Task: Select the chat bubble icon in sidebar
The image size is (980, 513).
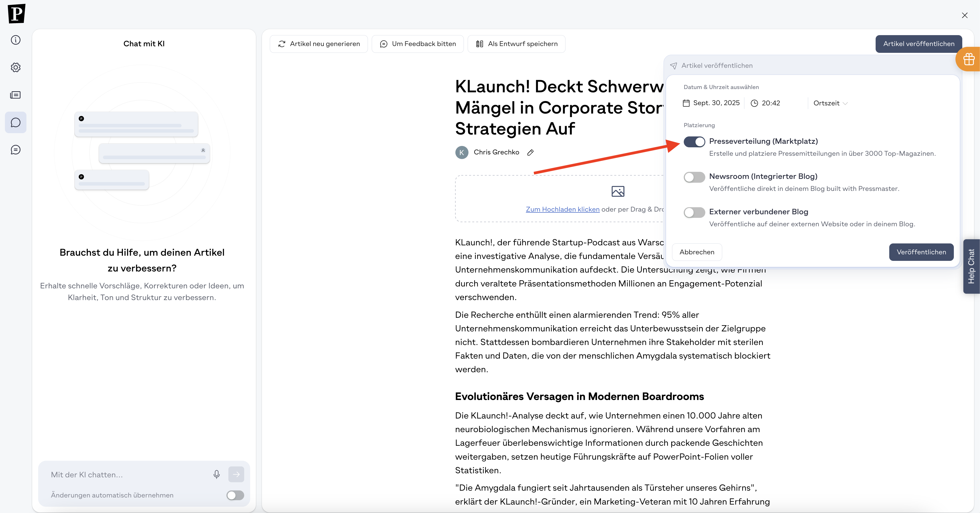Action: 16,122
